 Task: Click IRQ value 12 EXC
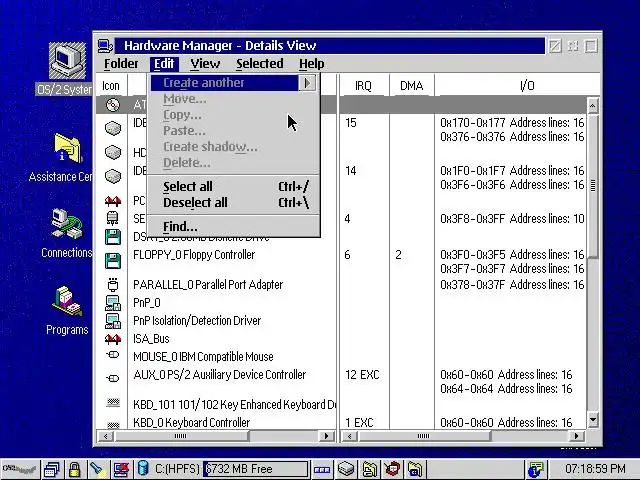click(x=362, y=375)
